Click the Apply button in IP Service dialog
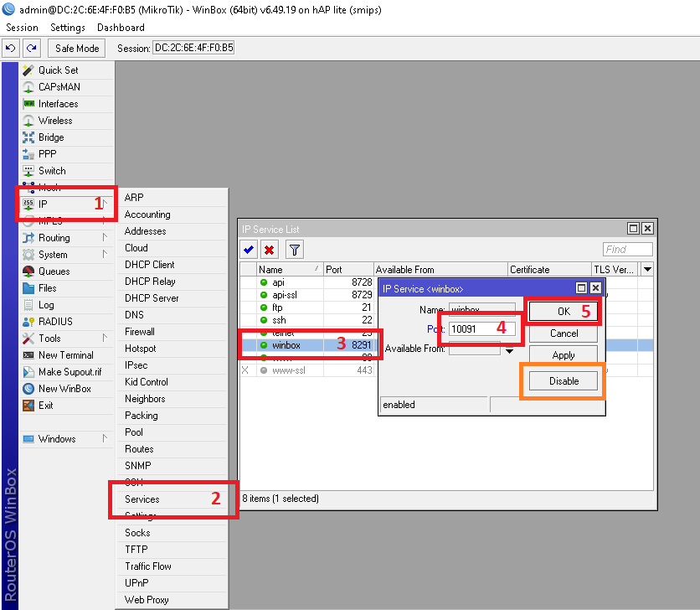Viewport: 700px width, 610px height. click(564, 355)
